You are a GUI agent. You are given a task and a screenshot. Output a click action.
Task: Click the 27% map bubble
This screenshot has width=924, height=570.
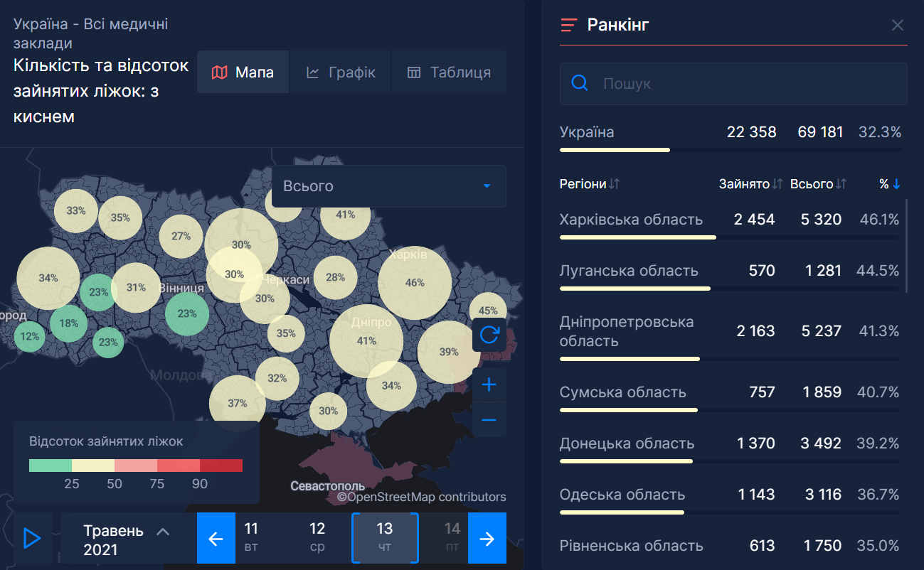181,236
